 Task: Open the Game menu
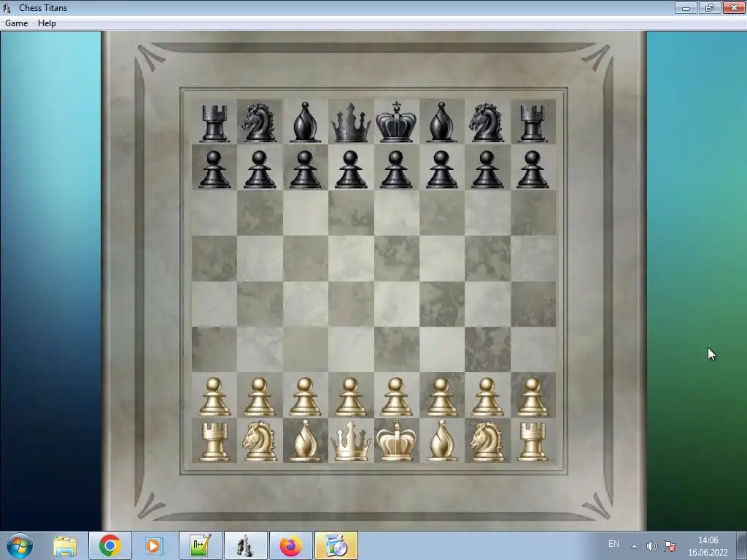(x=16, y=23)
